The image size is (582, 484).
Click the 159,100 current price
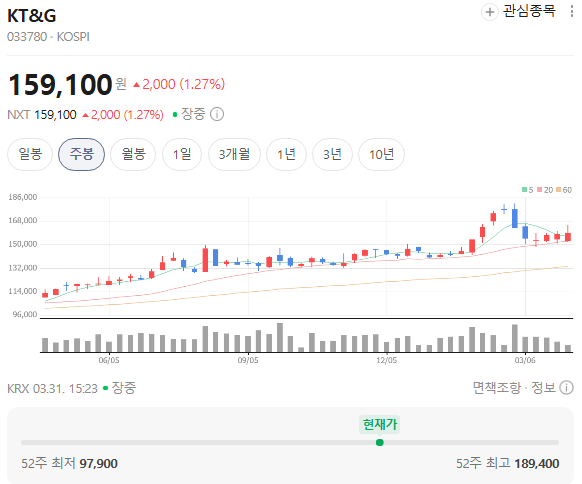(60, 85)
